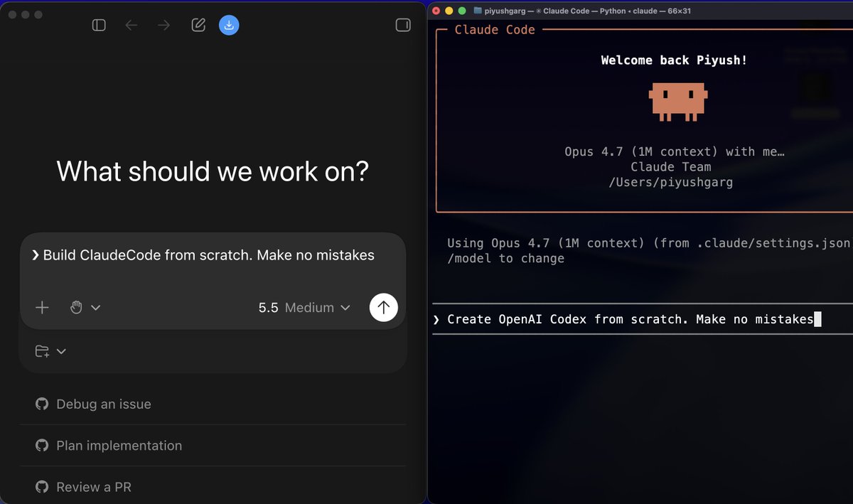
Task: Open the 5.5 Medium model dropdown
Action: point(304,308)
